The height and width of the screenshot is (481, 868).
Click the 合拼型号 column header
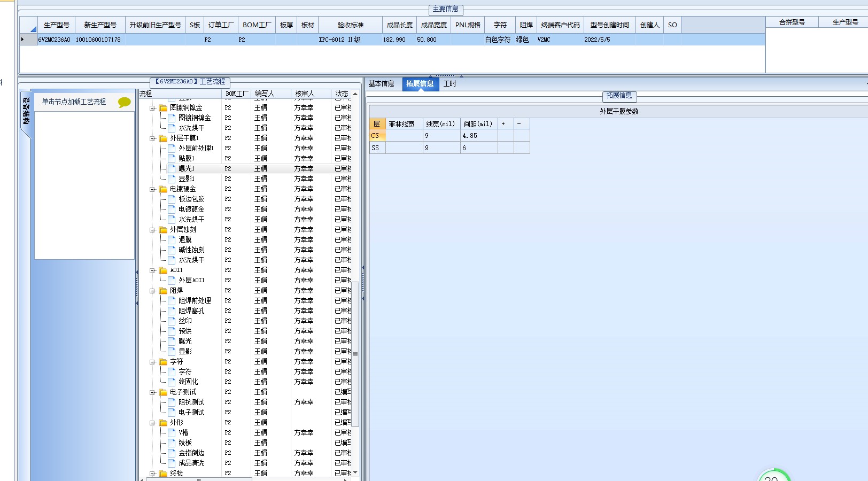792,22
